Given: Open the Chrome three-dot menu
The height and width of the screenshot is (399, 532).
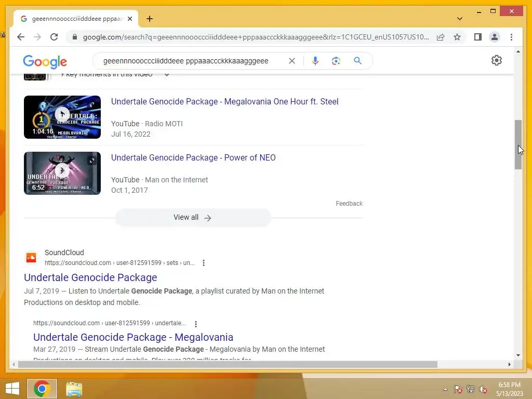Looking at the screenshot, I should (x=511, y=37).
